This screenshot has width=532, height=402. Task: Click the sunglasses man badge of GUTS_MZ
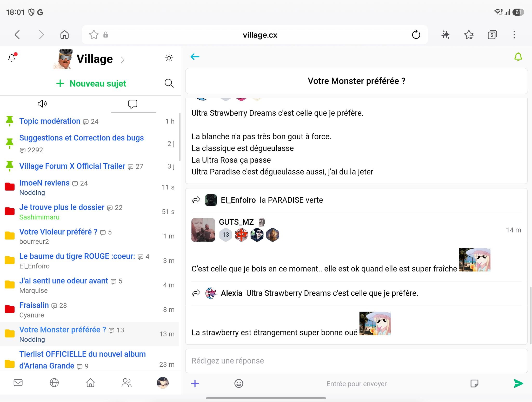[257, 235]
